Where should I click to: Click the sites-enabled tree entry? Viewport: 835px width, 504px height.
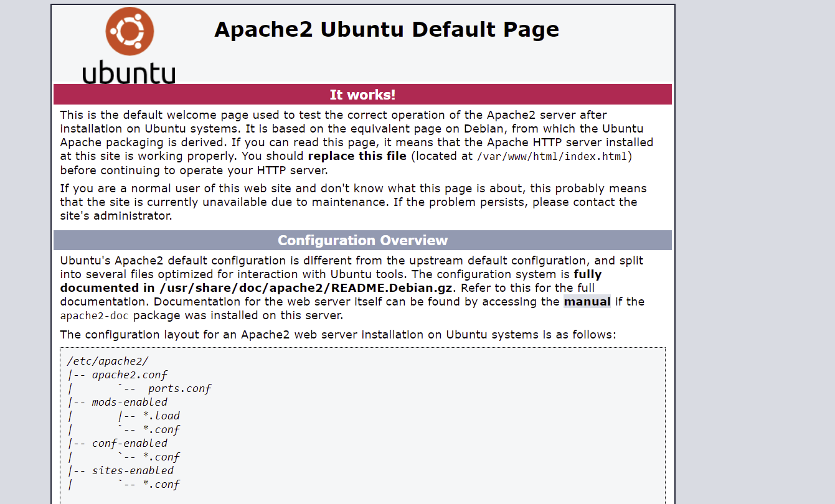tap(133, 470)
